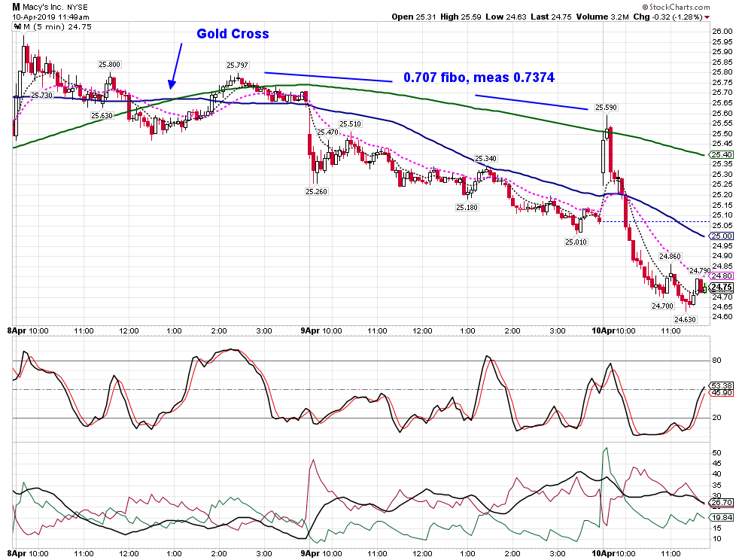Click the green 25.40 moving average axis tag
745x560 pixels.
pyautogui.click(x=721, y=154)
